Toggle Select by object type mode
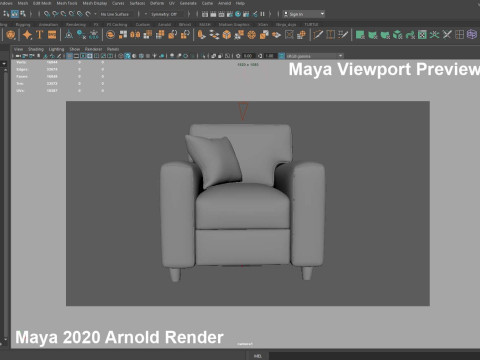Screen dimensions: 480x360 coord(15,14)
